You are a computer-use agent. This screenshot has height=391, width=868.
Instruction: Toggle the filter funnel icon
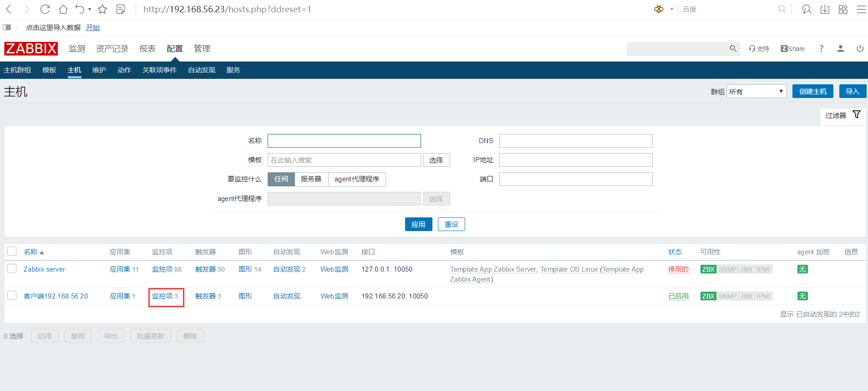[x=857, y=115]
